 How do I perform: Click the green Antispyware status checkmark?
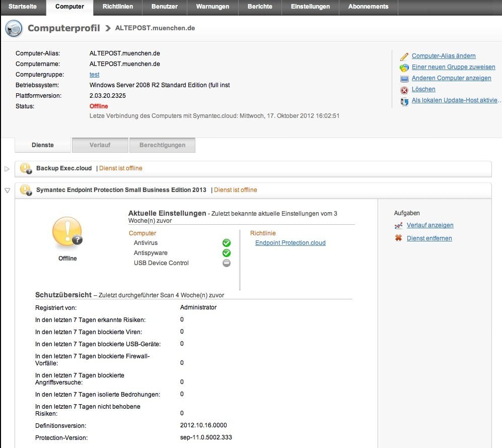227,253
